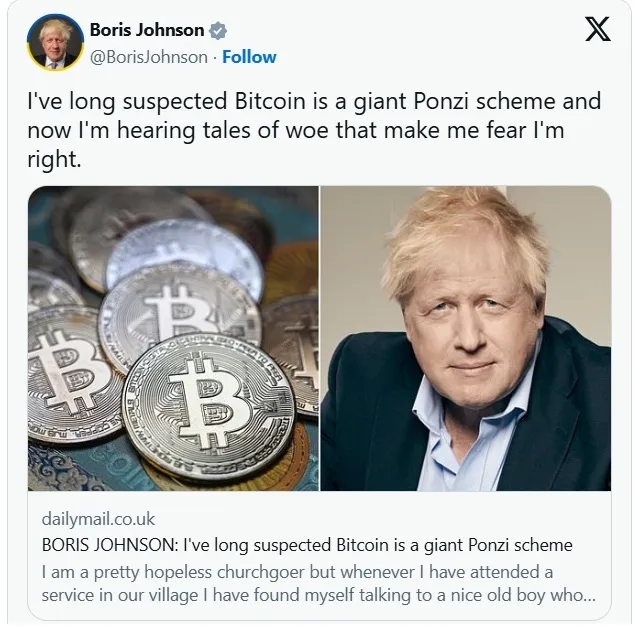Click the final word "right." of the tweet
The height and width of the screenshot is (626, 634).
55,159
